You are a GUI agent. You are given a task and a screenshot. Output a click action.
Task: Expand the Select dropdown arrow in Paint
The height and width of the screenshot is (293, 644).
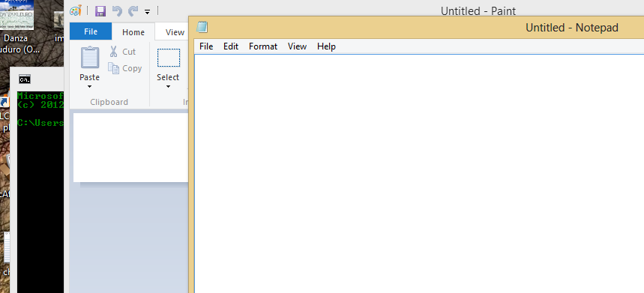pos(168,87)
